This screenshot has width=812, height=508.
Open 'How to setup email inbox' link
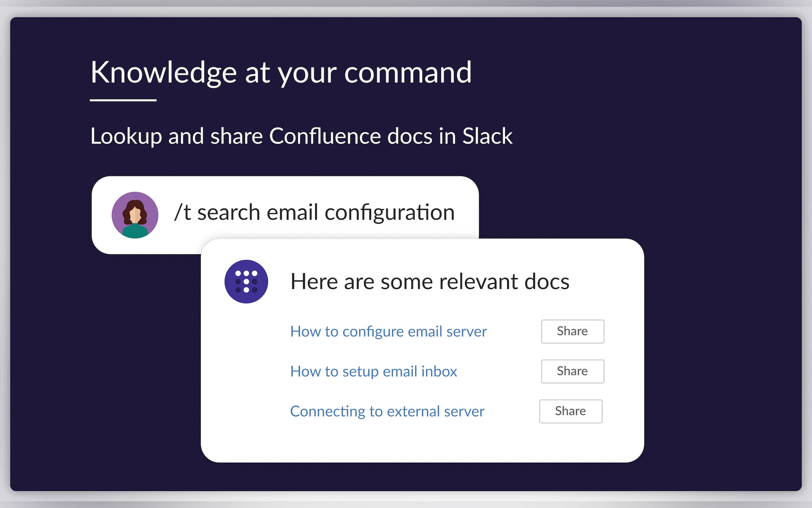[x=373, y=372]
